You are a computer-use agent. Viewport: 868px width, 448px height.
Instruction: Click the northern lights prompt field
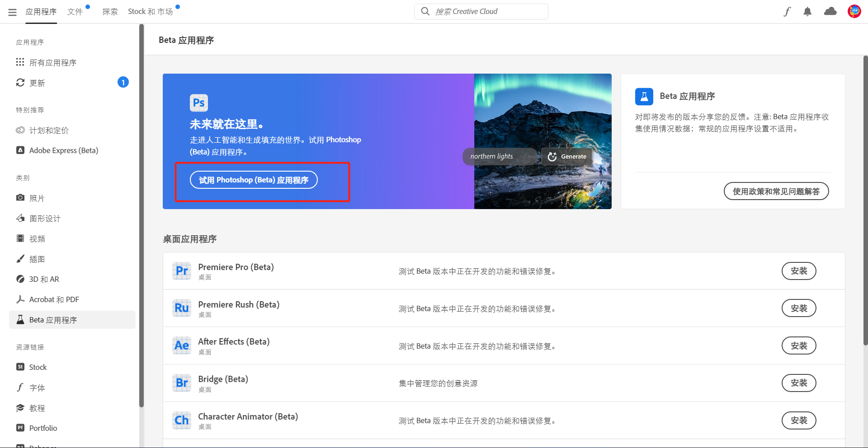[x=500, y=156]
